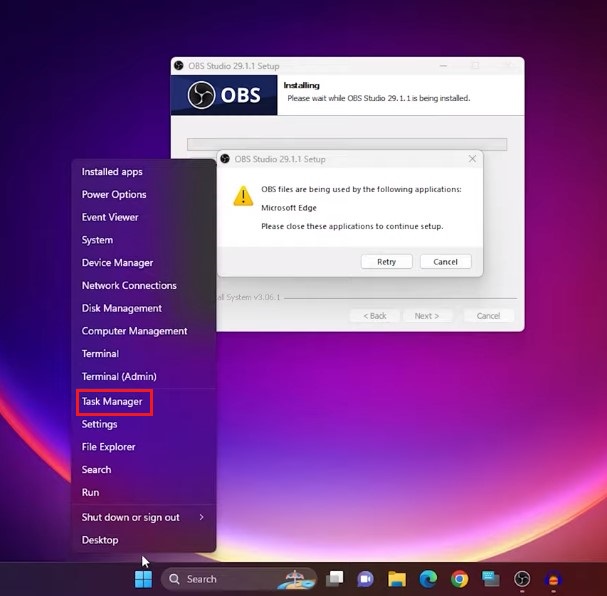Click the OBS logo banner in installer

(224, 95)
